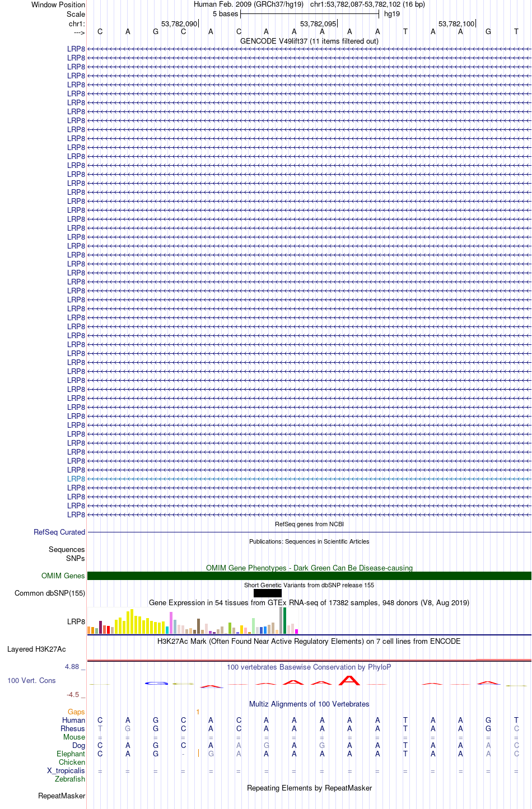This screenshot has height=809, width=532.
Task: Click the blue G conservation logo letter
Action: tap(156, 683)
